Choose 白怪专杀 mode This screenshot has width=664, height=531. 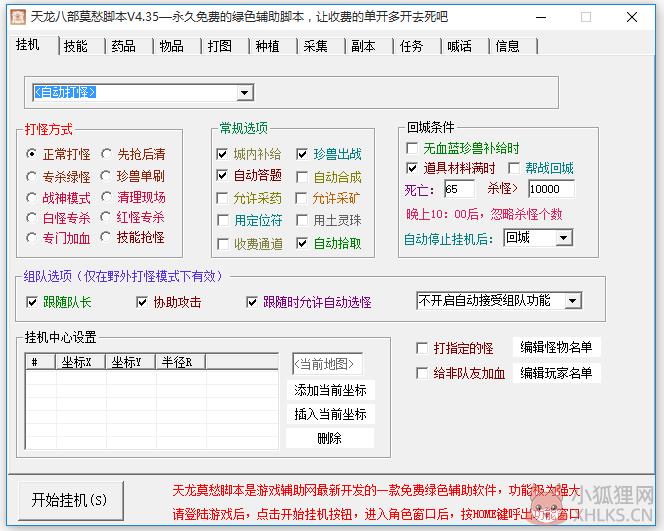31,218
